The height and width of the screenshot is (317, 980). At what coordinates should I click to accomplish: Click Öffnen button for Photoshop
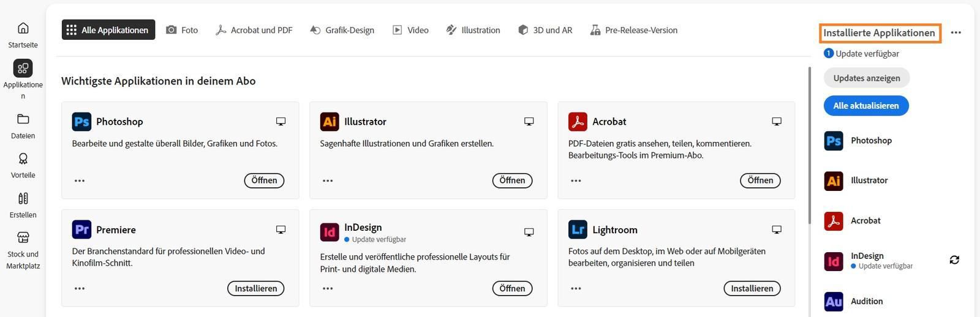[x=264, y=181]
